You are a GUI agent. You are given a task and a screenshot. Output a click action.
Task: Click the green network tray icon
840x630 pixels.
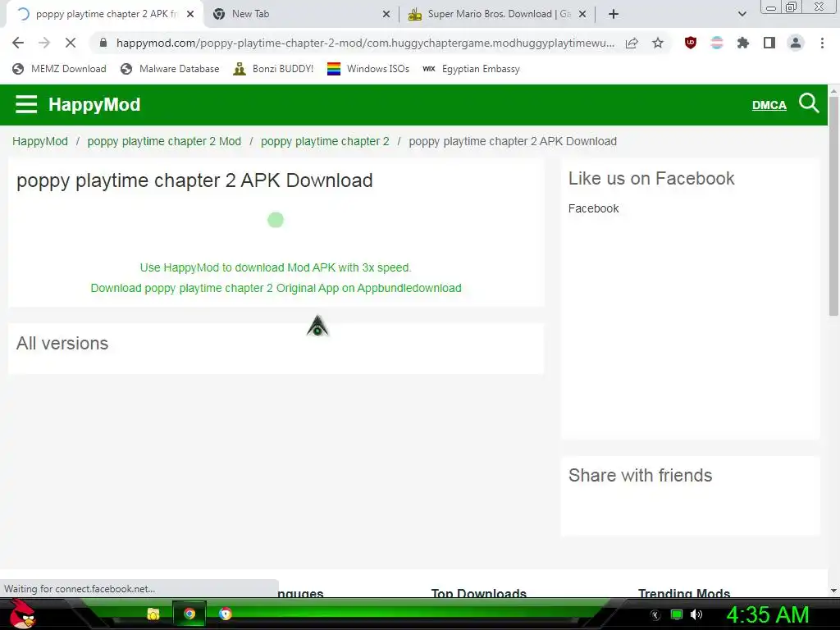677,614
